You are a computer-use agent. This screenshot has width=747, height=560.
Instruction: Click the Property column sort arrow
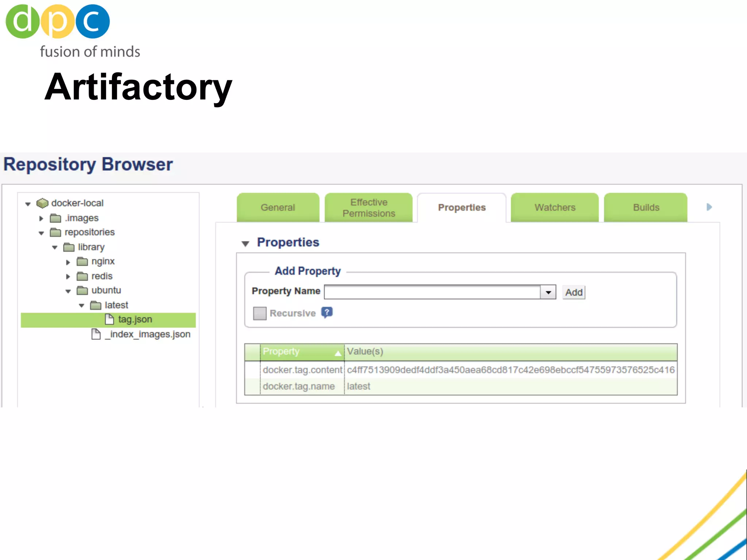click(x=338, y=353)
